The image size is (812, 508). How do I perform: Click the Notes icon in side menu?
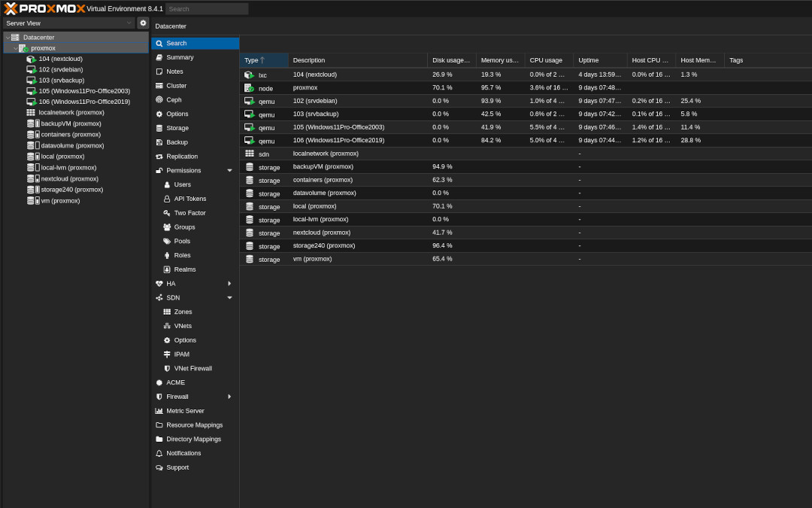(159, 71)
